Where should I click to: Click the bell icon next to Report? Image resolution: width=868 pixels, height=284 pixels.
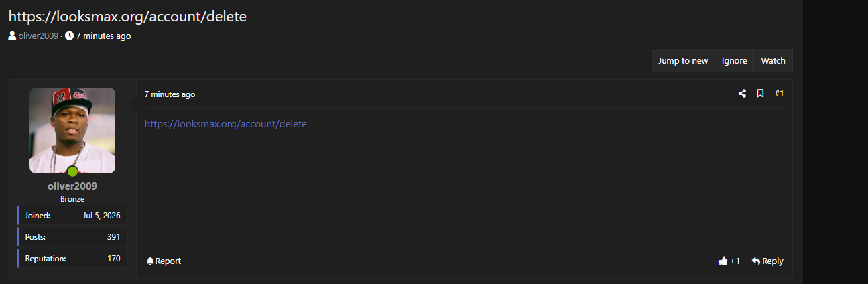point(150,261)
